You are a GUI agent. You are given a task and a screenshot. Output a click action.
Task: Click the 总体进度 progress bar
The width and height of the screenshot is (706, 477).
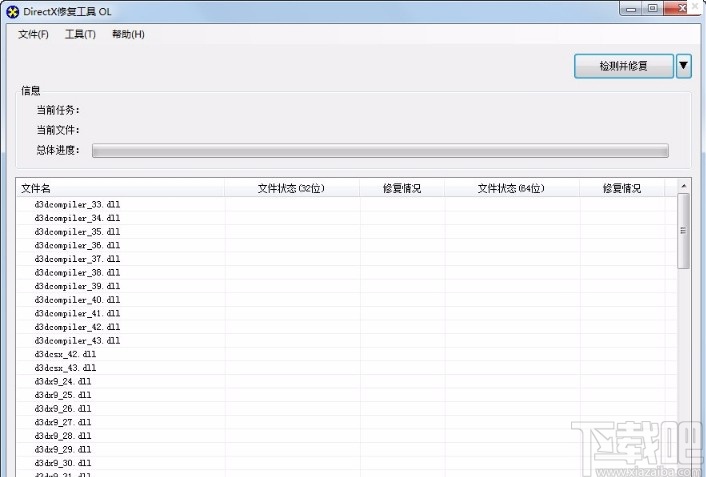pyautogui.click(x=380, y=150)
